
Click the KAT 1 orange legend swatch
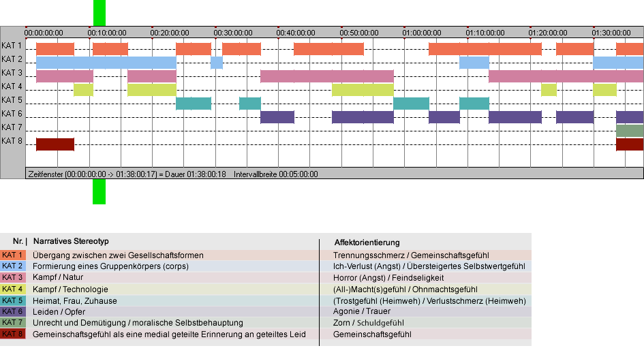13,255
